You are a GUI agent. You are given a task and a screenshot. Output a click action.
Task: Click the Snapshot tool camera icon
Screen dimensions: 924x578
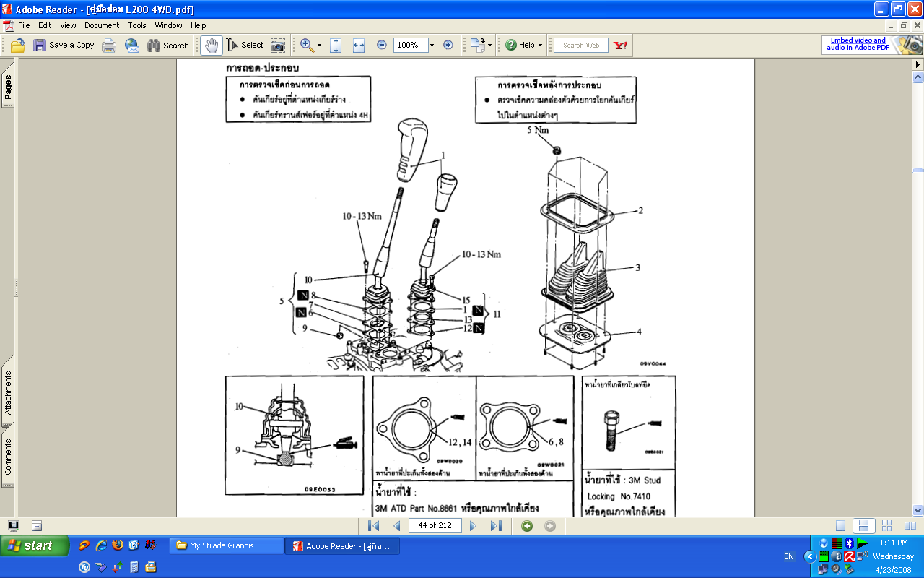277,46
